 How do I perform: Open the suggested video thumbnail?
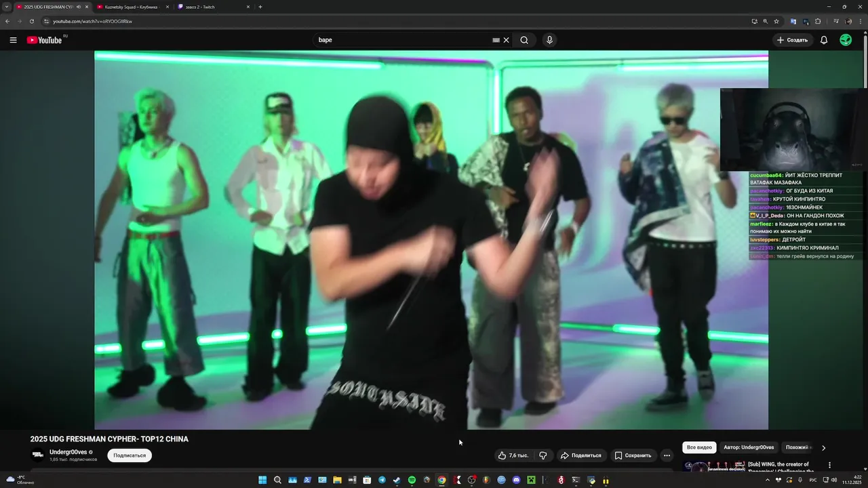pyautogui.click(x=713, y=468)
